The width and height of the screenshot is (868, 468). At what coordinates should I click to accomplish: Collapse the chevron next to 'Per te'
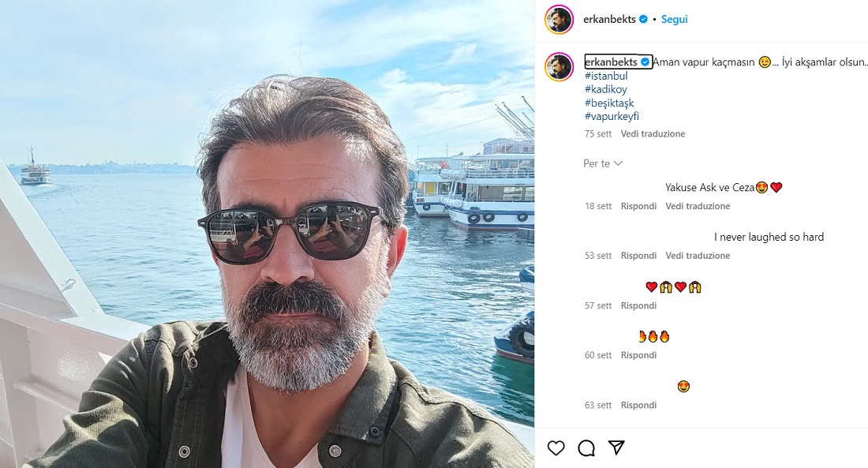coord(619,163)
